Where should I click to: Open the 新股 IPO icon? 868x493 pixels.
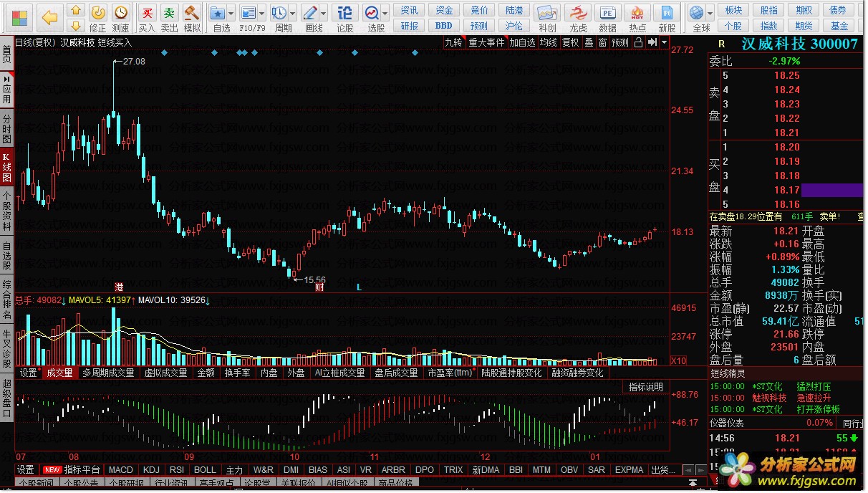pos(667,13)
